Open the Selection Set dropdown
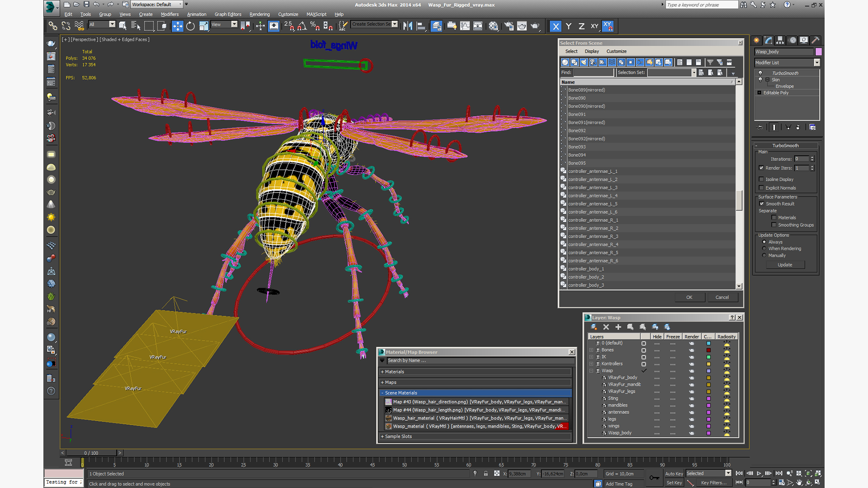The width and height of the screenshot is (868, 488). (694, 73)
